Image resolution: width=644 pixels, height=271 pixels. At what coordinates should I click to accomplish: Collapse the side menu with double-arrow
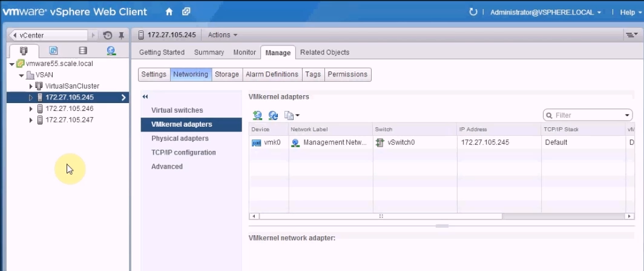coord(145,97)
